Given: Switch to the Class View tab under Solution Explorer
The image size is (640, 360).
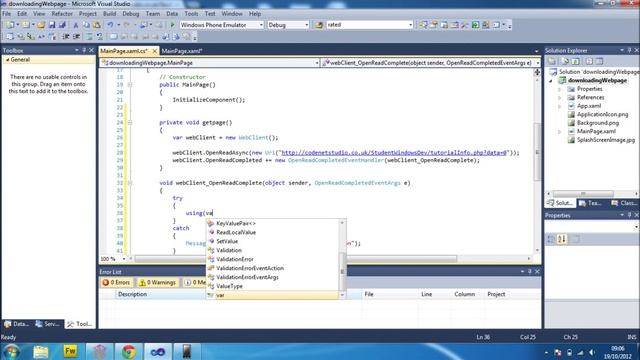Looking at the screenshot, I should pos(624,203).
